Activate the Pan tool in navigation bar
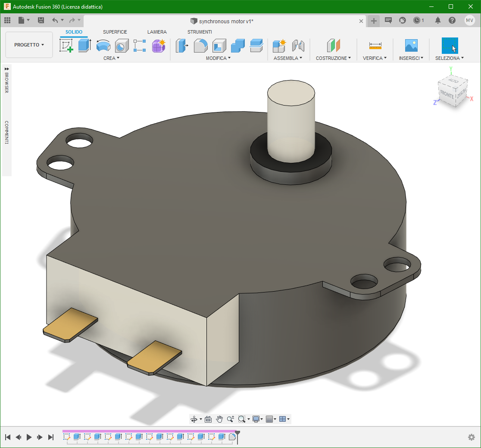The image size is (481, 448). click(x=219, y=419)
